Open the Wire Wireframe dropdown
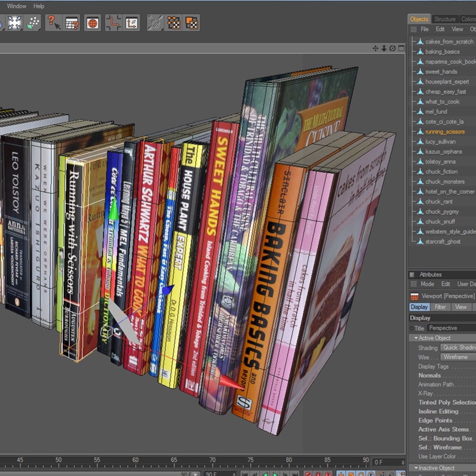The height and width of the screenshot is (476, 476). click(458, 357)
